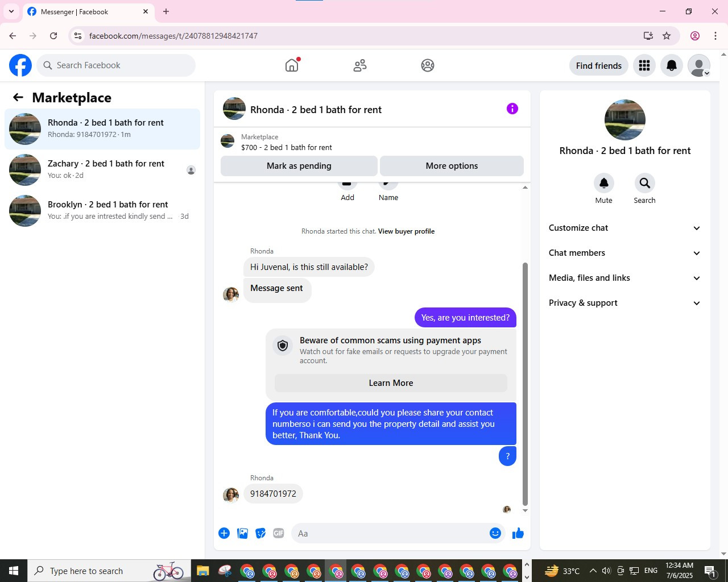Open the Facebook menu grid icon
This screenshot has width=728, height=582.
[x=644, y=65]
